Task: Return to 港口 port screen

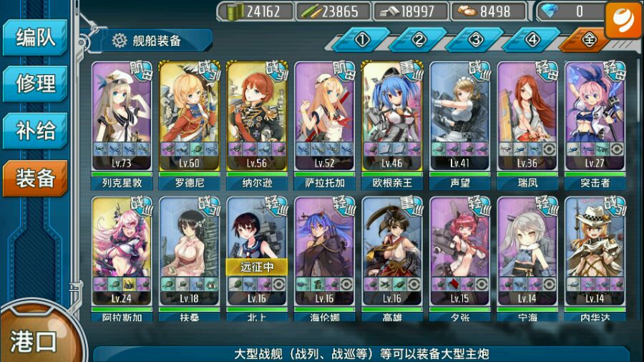Action: pyautogui.click(x=35, y=339)
